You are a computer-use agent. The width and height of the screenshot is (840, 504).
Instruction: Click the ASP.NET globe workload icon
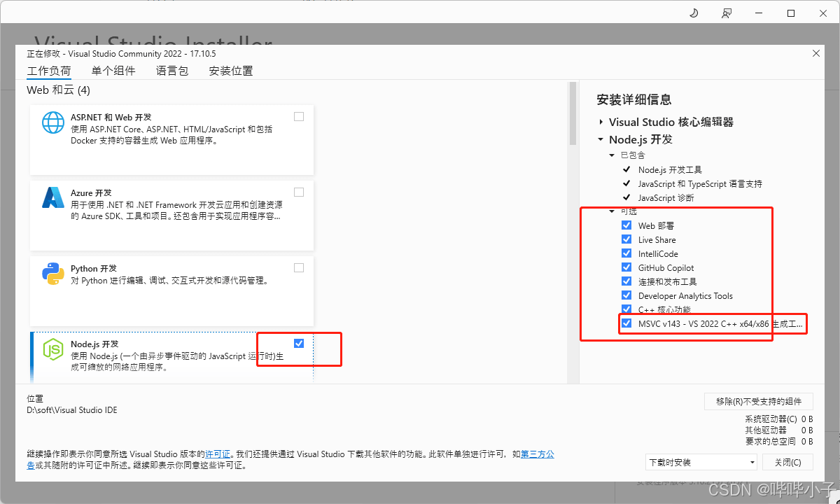pos(53,123)
